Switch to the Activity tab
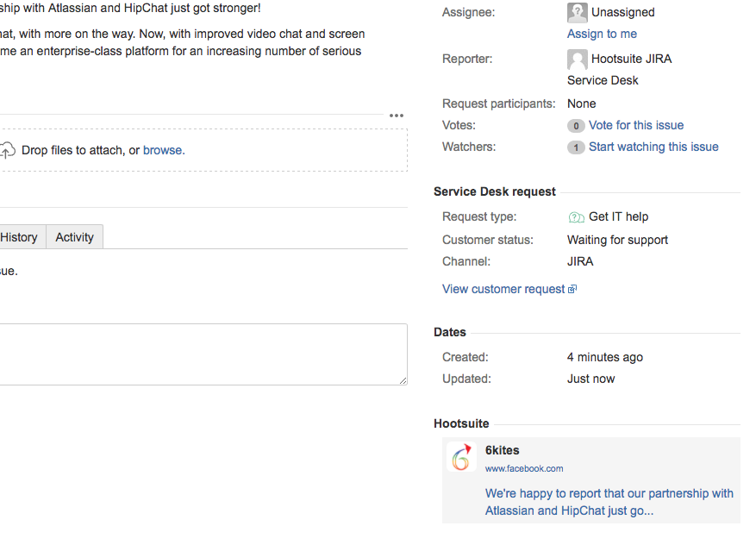The width and height of the screenshot is (756, 545). (x=74, y=237)
